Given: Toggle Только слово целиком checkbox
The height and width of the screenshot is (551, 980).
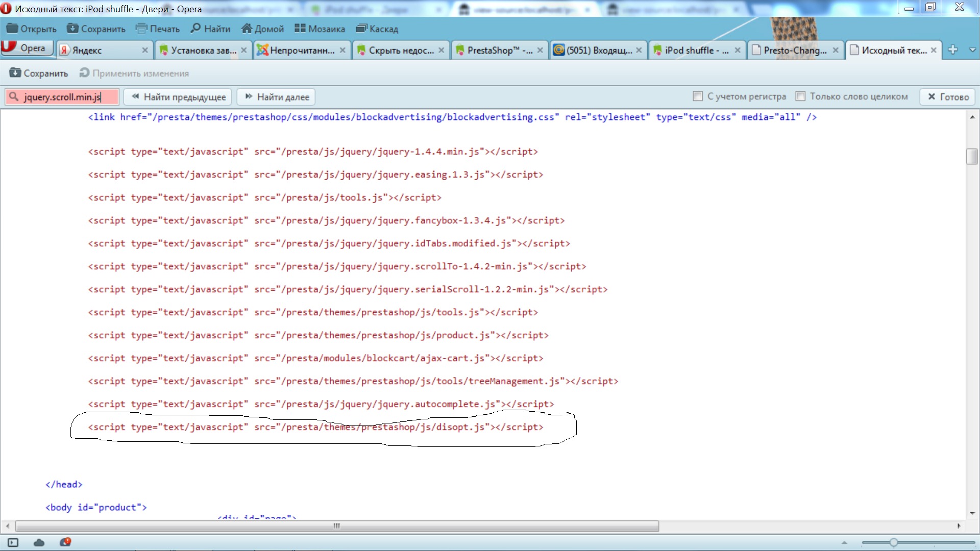Looking at the screenshot, I should 800,96.
